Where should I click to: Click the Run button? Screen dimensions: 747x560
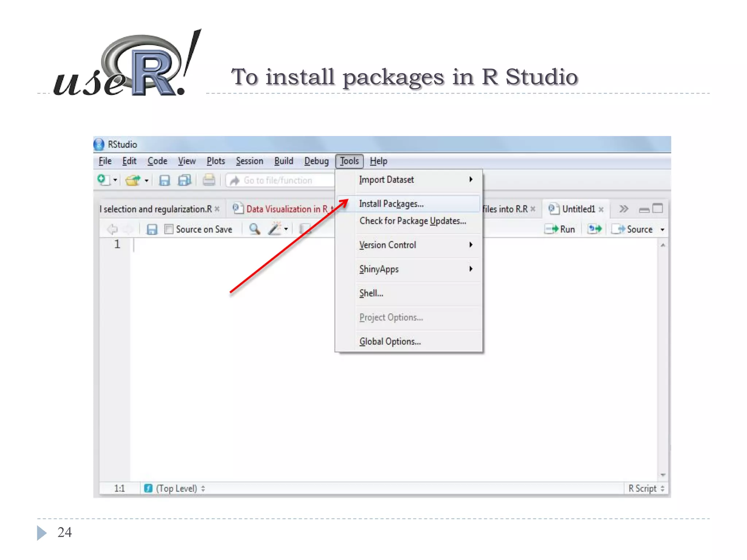[x=560, y=229]
